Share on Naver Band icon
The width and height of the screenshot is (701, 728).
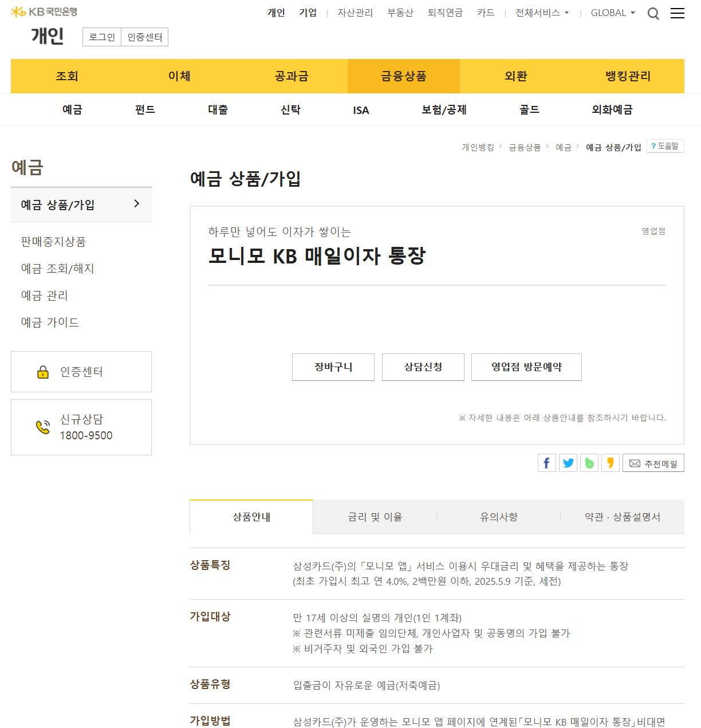(x=589, y=463)
